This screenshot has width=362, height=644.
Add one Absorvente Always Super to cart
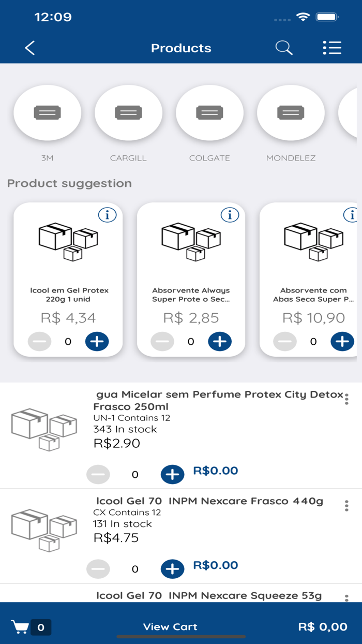tap(220, 342)
